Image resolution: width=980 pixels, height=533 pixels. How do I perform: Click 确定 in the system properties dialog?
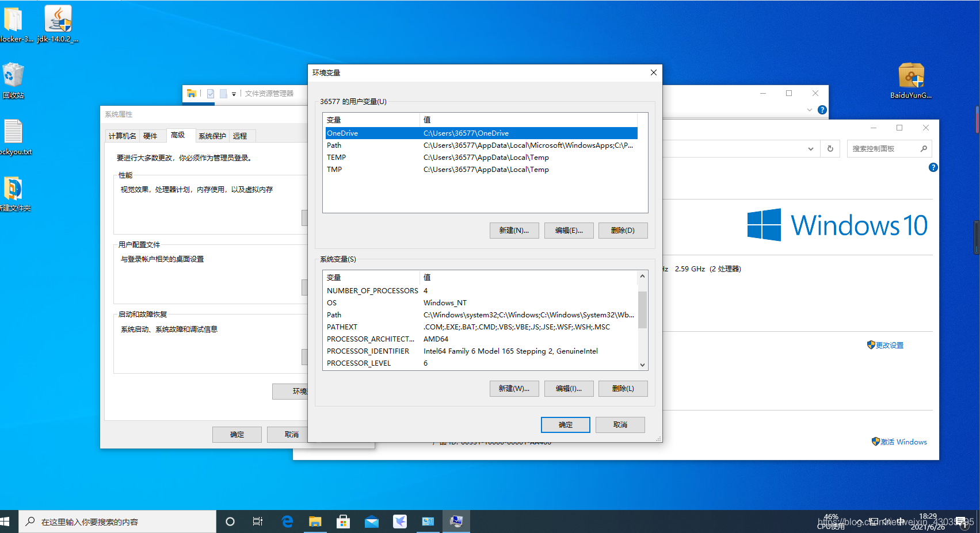point(237,434)
